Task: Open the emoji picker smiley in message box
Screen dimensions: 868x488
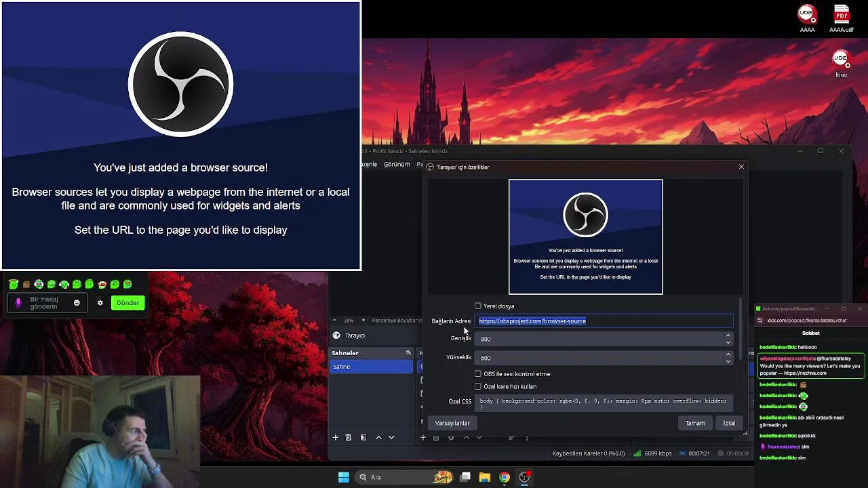Action: pos(77,303)
